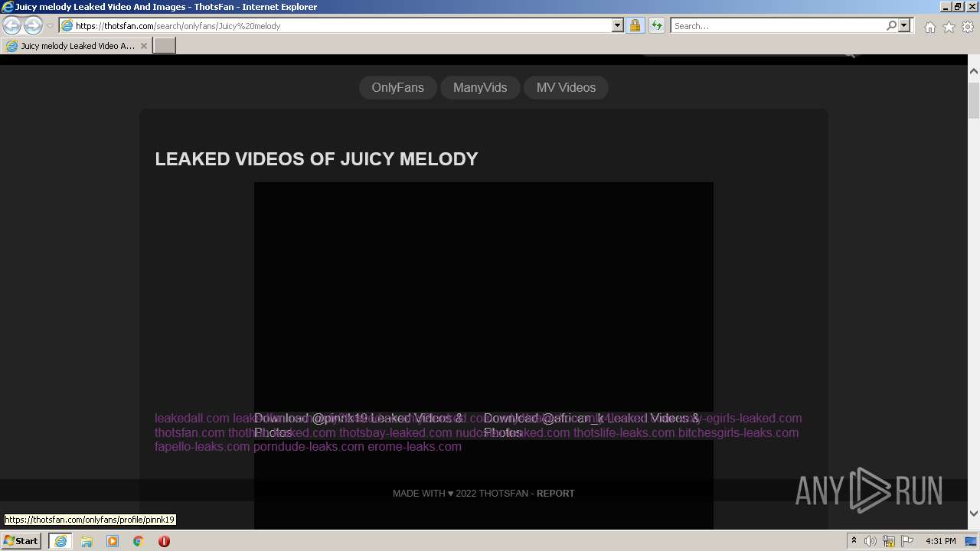Open the search provider dropdown arrow
Screen dimensions: 980x551
coord(904,26)
